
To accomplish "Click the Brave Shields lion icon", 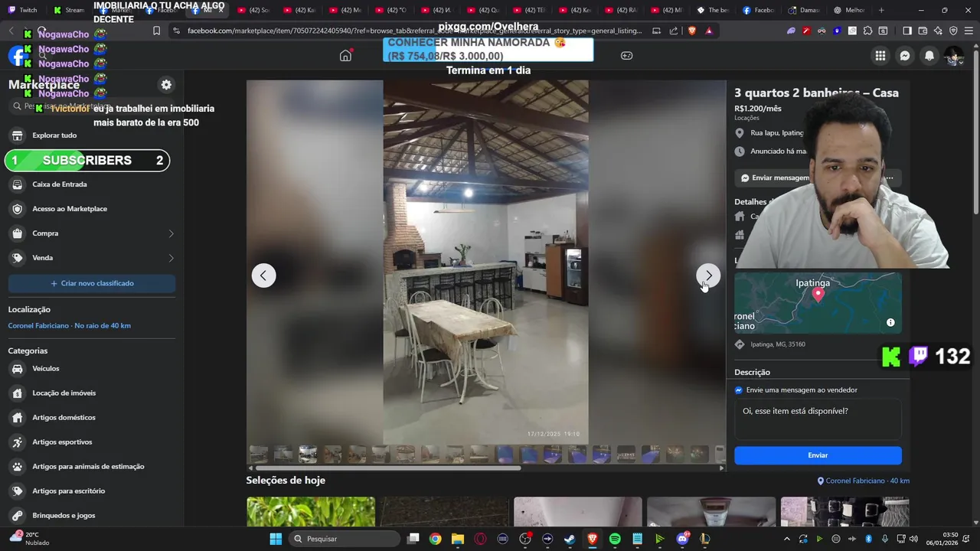I will tap(692, 31).
